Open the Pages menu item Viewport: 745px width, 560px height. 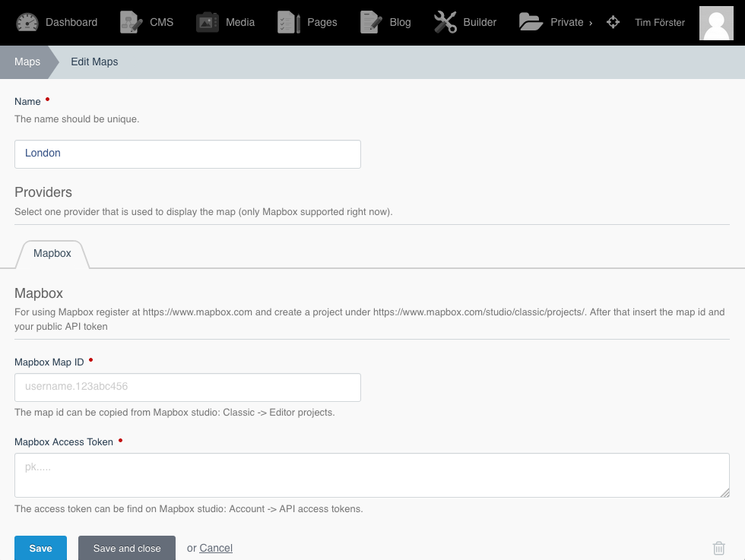[322, 22]
